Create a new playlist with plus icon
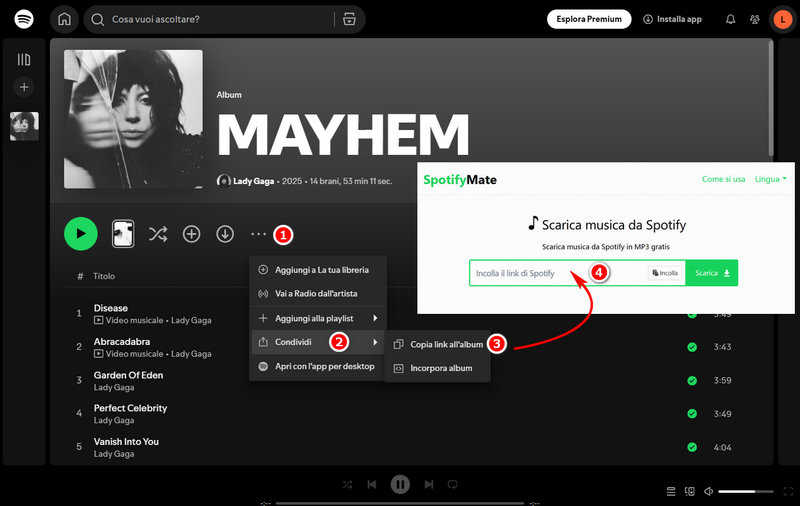The image size is (800, 506). tap(24, 87)
